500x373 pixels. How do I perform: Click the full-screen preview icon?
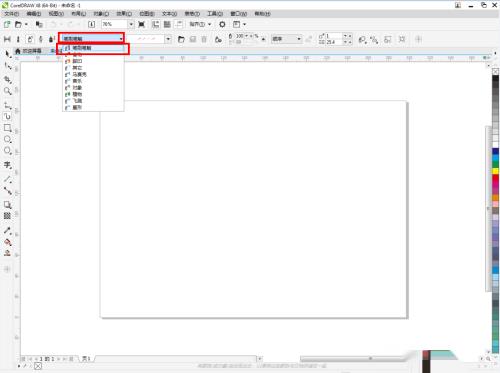141,24
